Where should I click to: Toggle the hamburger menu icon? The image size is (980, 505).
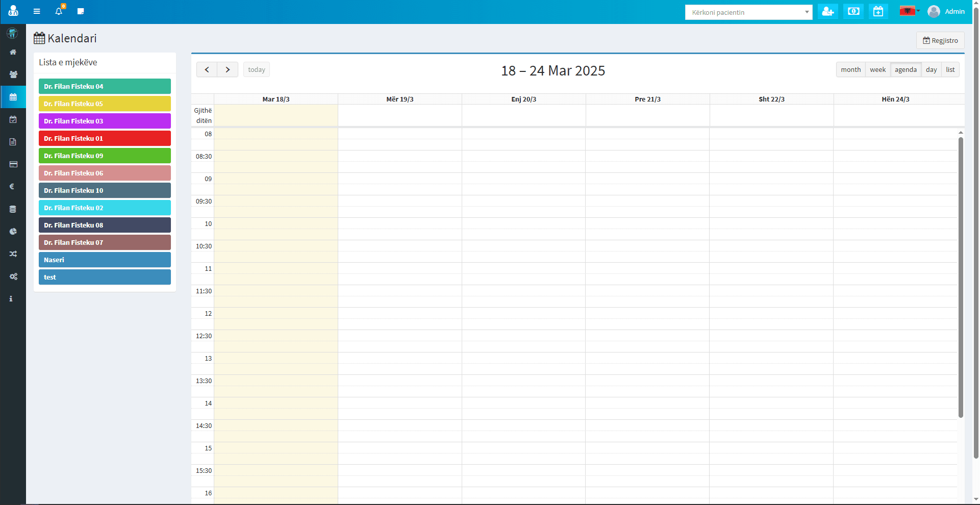click(x=37, y=11)
